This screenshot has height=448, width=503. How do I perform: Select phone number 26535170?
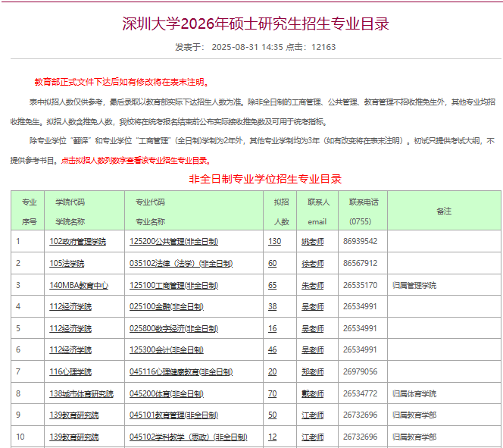(361, 285)
